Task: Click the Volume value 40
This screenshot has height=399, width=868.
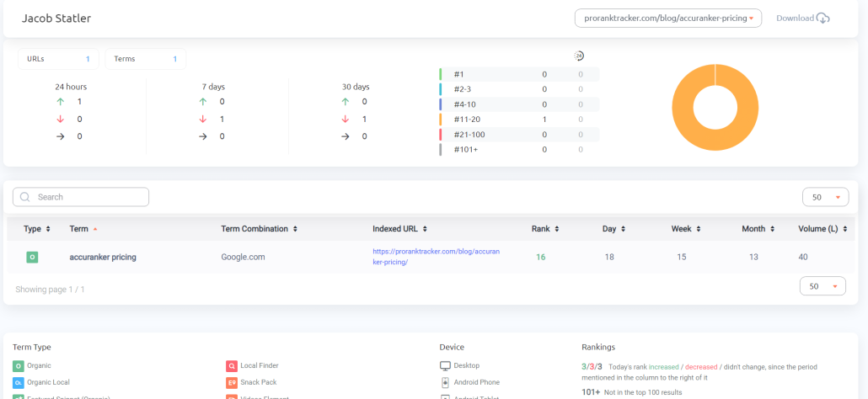Action: tap(803, 257)
